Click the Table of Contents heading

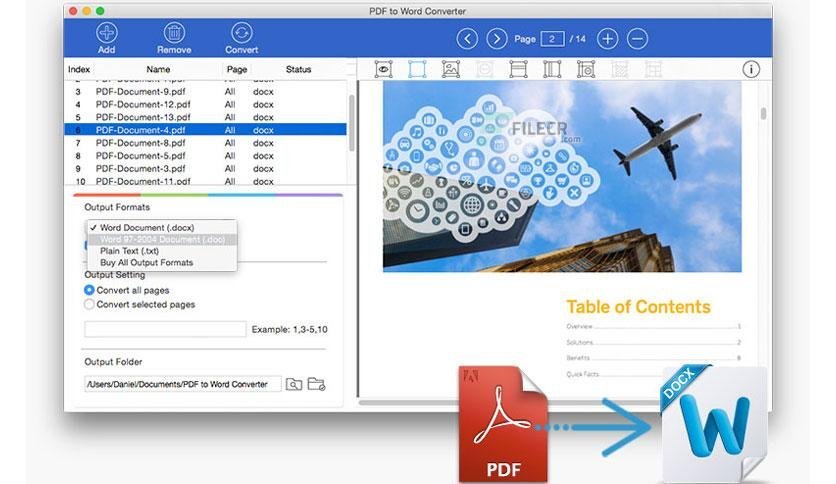[x=638, y=307]
